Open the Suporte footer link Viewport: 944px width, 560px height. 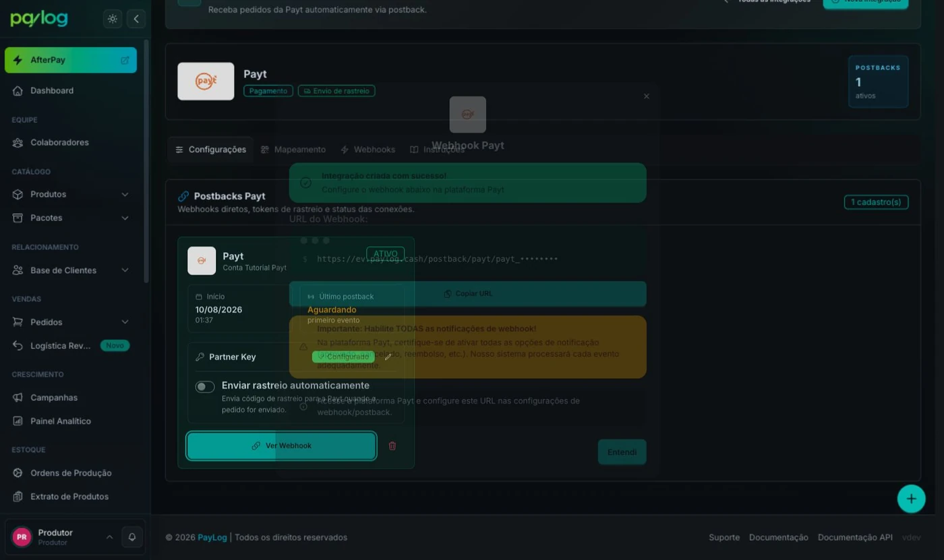pyautogui.click(x=724, y=537)
